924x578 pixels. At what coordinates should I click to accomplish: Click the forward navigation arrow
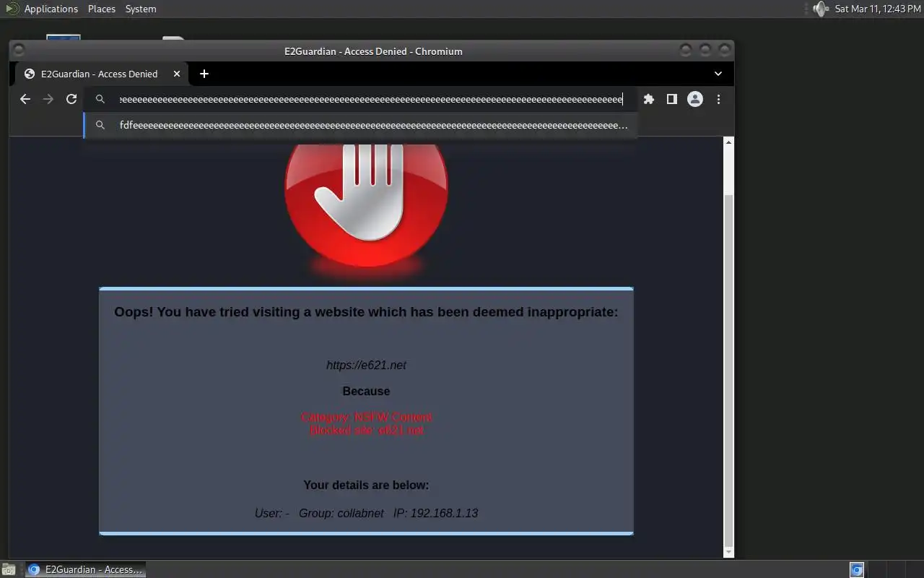[48, 99]
